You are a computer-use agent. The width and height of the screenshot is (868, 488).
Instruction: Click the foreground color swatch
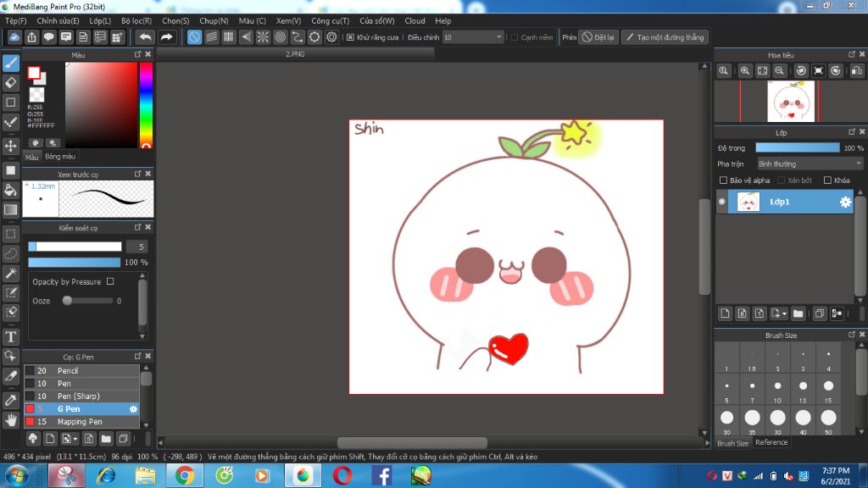(34, 73)
